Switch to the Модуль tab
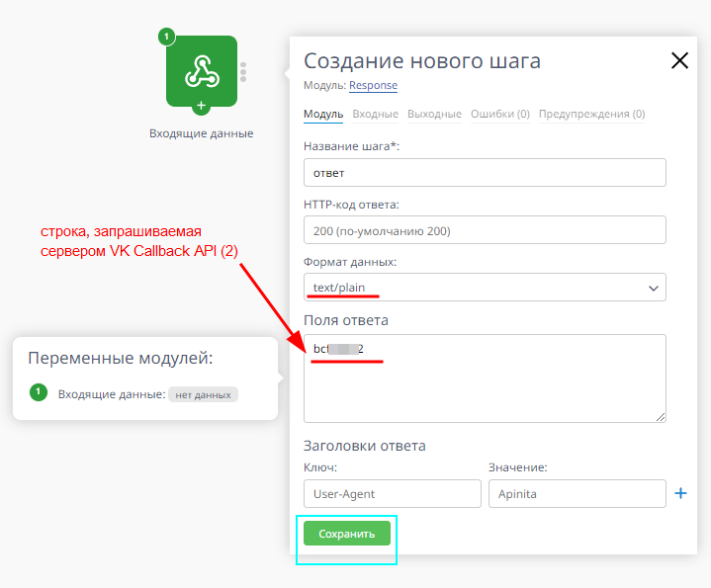 tap(323, 114)
